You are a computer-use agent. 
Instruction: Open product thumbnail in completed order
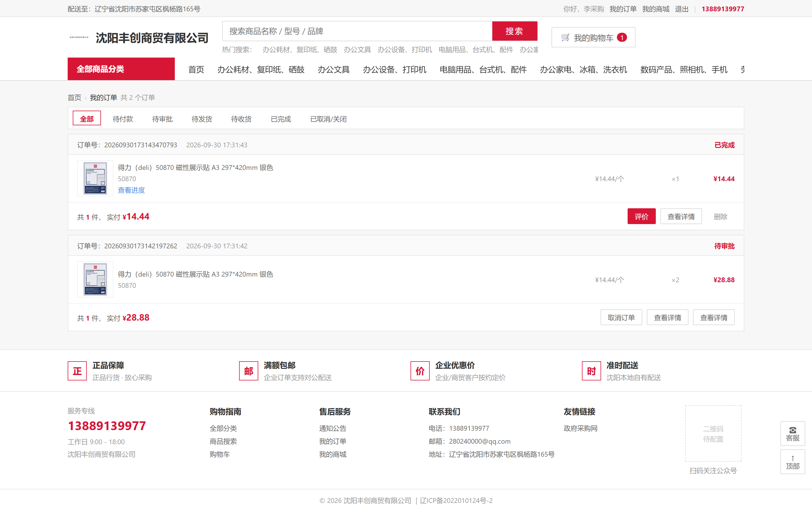pos(95,178)
